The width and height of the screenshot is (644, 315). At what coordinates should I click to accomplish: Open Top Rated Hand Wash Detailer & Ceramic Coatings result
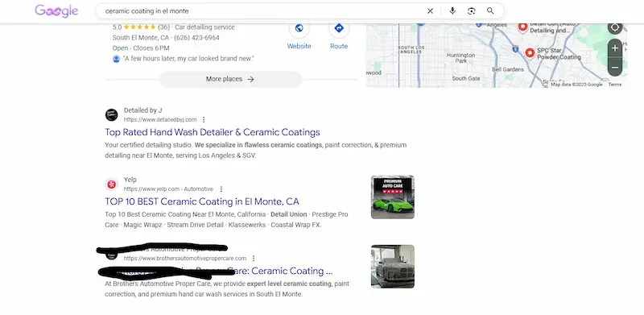[x=213, y=132]
